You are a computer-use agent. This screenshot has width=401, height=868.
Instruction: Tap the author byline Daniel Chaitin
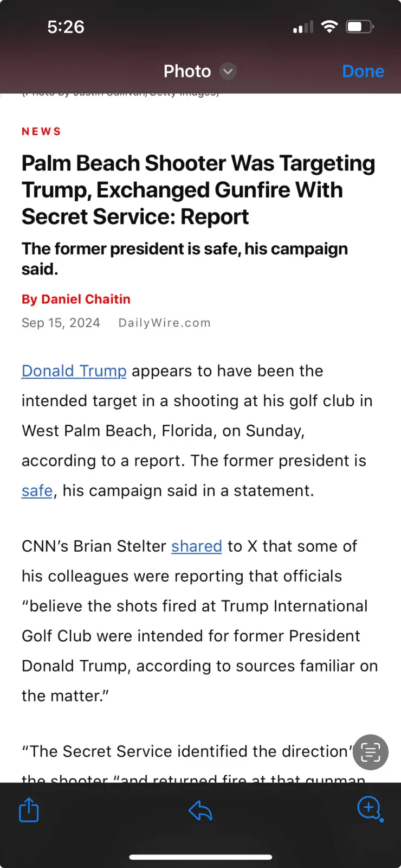click(76, 299)
